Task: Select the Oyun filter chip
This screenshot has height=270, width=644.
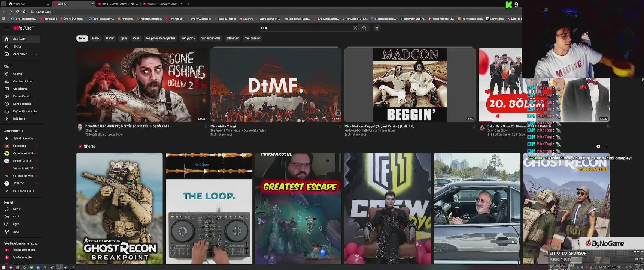Action: coord(124,38)
